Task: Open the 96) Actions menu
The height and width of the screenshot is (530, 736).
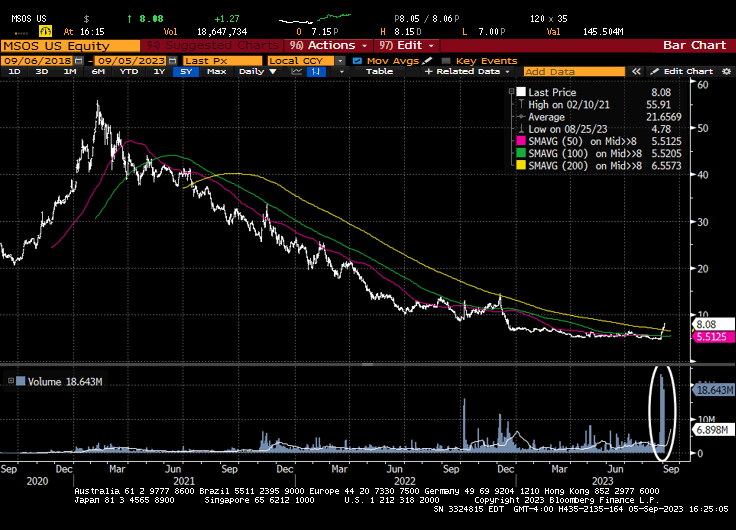Action: pyautogui.click(x=328, y=46)
